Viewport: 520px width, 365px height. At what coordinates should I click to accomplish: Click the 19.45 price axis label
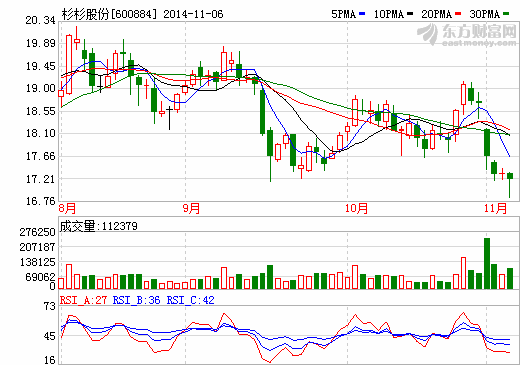point(40,66)
